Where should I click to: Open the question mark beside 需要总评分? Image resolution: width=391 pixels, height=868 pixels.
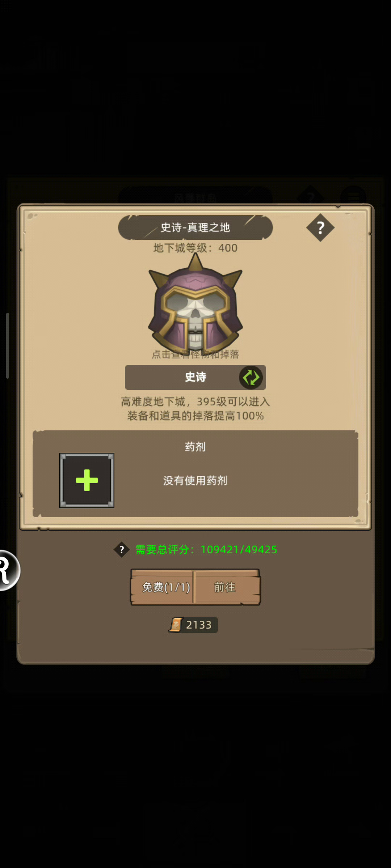click(x=122, y=550)
